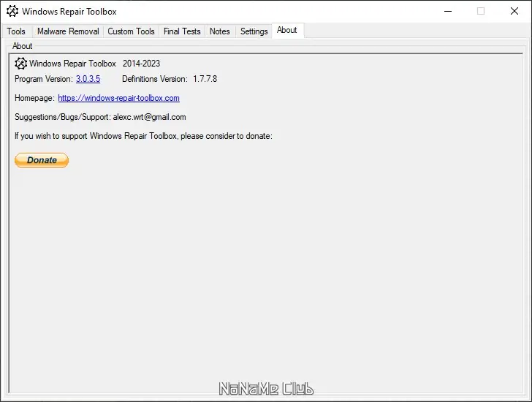Image resolution: width=532 pixels, height=402 pixels.
Task: Click the program version 3.0.3.5 link
Action: click(x=88, y=79)
